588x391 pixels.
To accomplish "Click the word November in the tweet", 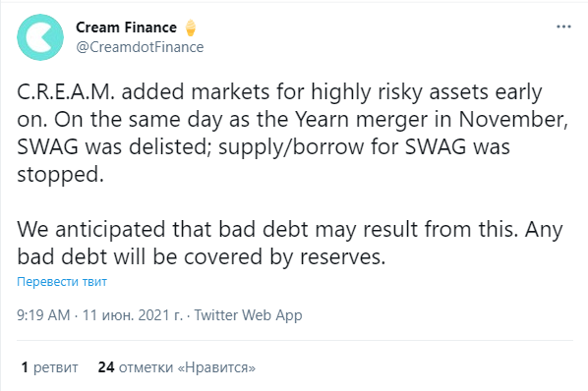I will 513,120.
